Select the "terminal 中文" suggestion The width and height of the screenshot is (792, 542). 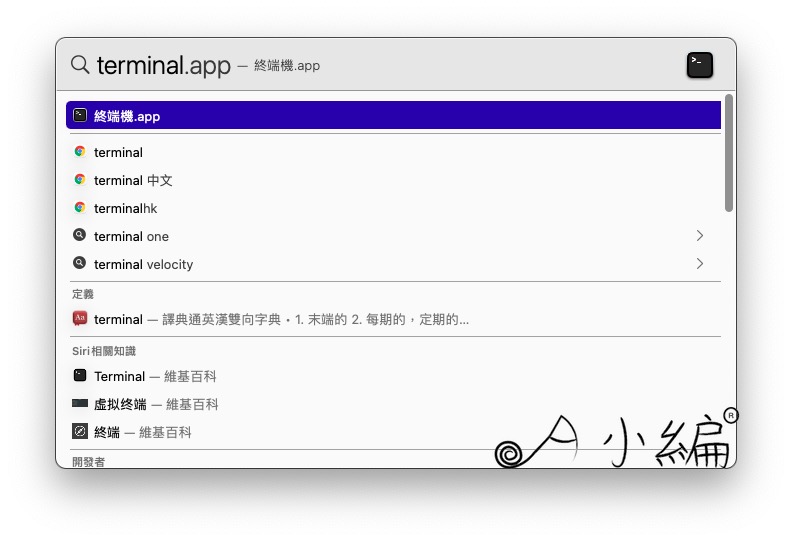point(393,180)
